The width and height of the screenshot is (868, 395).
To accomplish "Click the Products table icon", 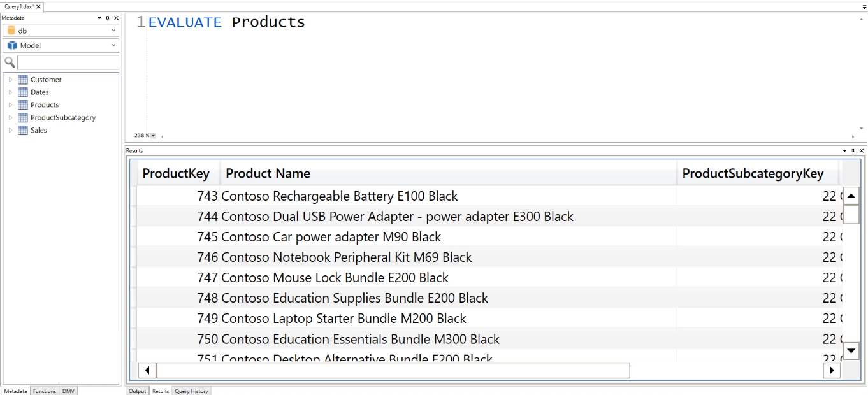I will [x=23, y=105].
